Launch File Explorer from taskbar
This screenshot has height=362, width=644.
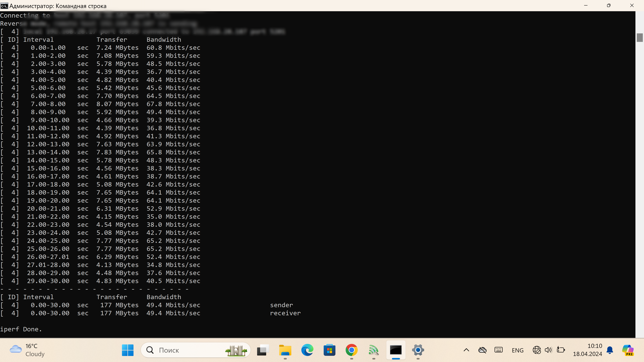point(285,350)
